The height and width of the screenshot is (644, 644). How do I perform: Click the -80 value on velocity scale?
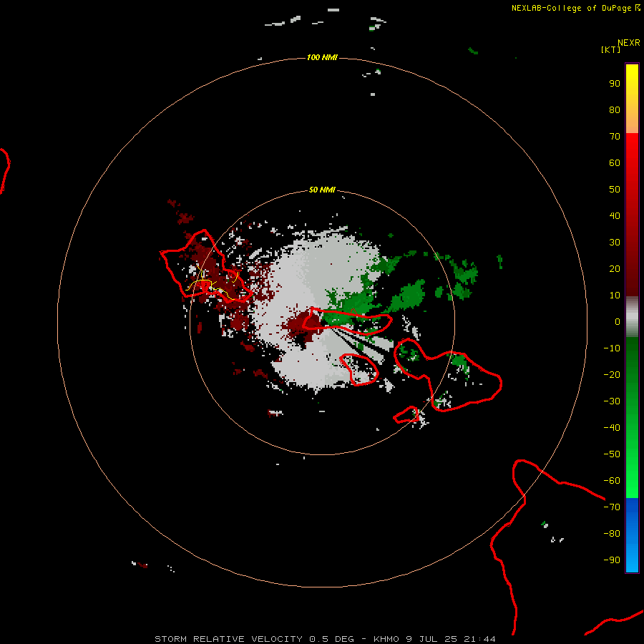point(612,534)
